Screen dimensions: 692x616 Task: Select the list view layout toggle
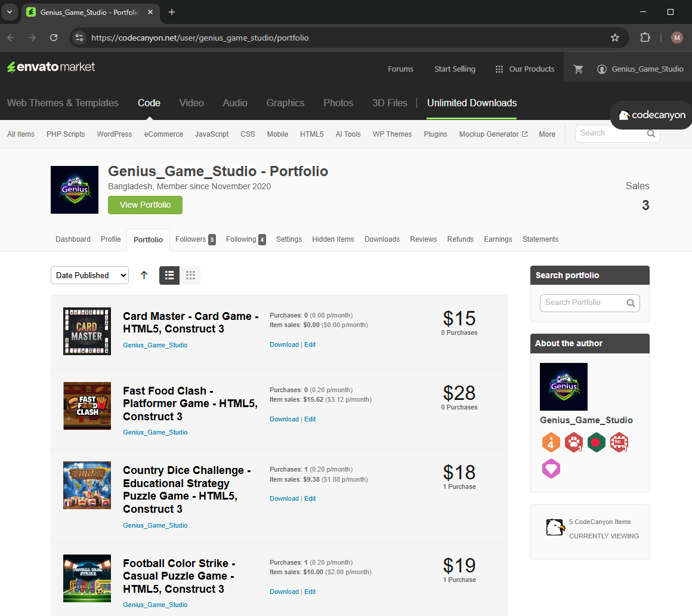tap(169, 275)
